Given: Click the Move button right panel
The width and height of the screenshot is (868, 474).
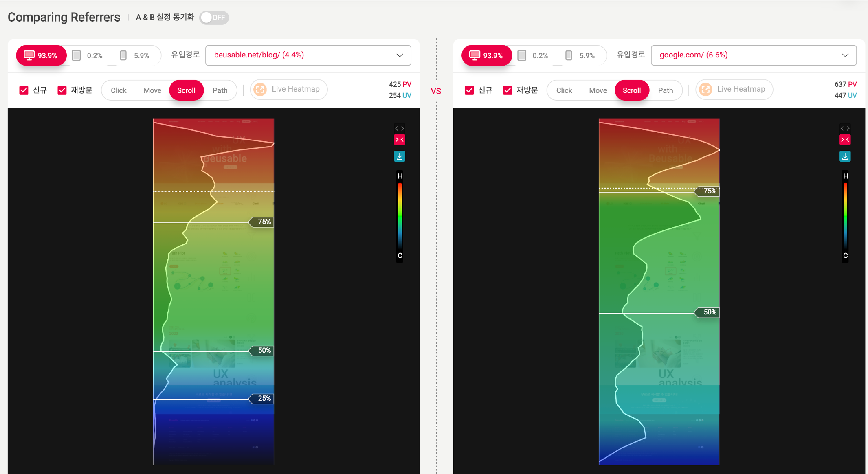Looking at the screenshot, I should click(597, 89).
